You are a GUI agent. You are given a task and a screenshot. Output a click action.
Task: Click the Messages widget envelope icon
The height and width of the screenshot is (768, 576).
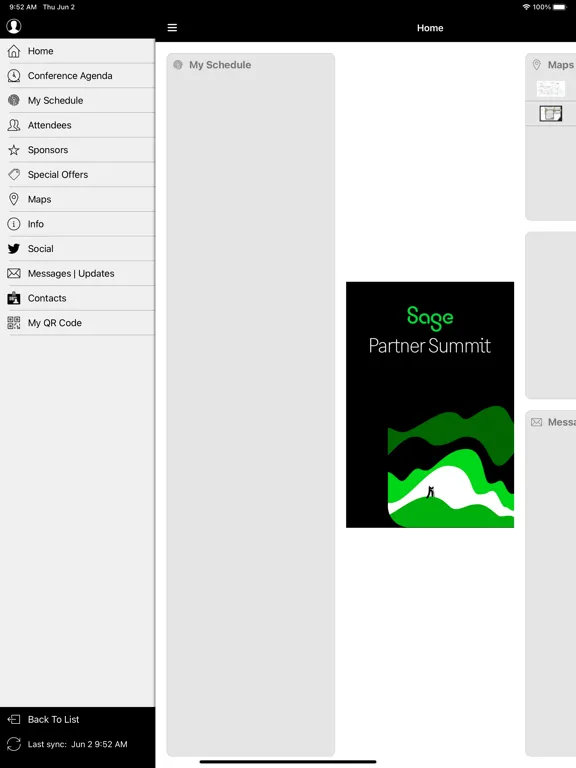pos(536,422)
